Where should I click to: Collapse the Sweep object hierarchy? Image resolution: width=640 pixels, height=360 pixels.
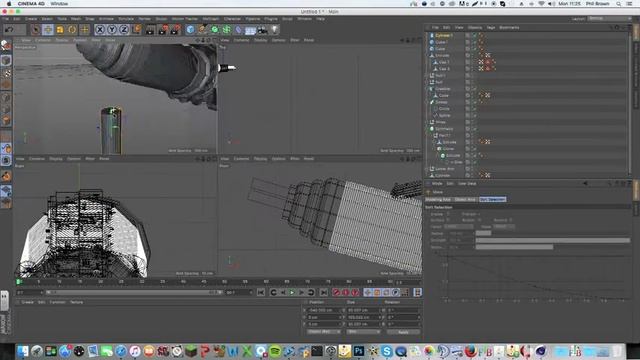pyautogui.click(x=427, y=102)
